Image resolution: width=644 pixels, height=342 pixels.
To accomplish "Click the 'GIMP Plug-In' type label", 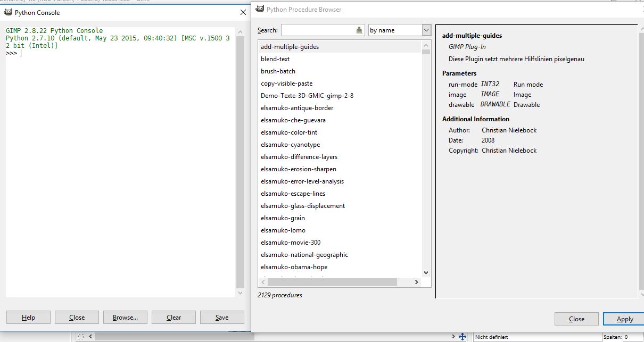I will 467,47.
